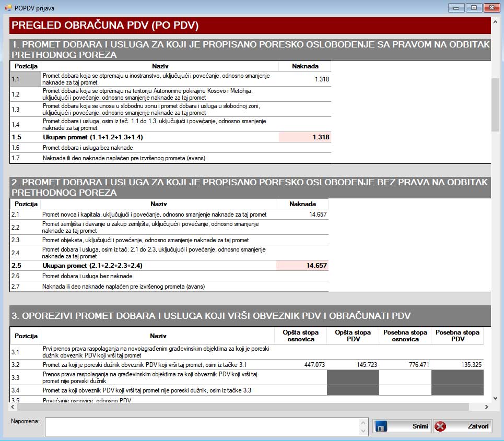This screenshot has height=441, width=504.
Task: Minimize the POPDV prijava window
Action: [x=456, y=8]
